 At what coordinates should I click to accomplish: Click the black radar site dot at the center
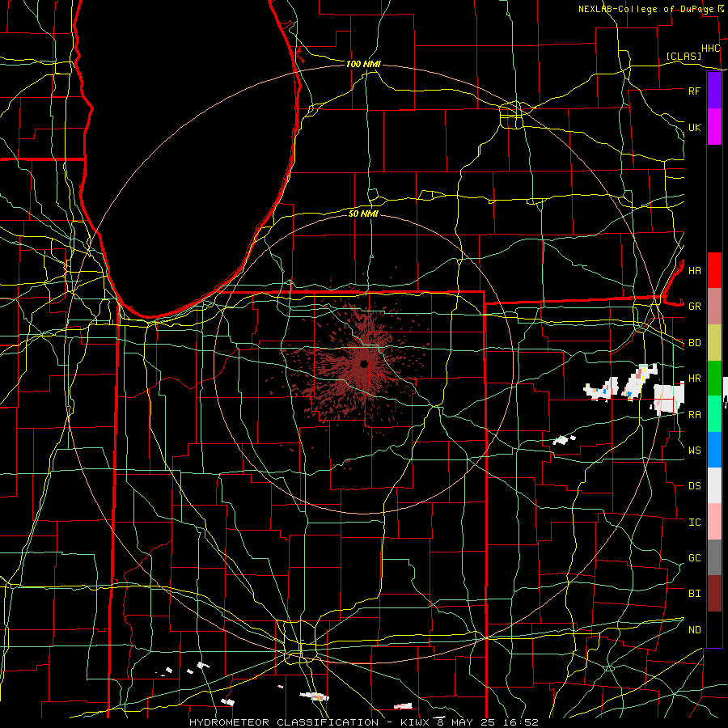click(363, 363)
